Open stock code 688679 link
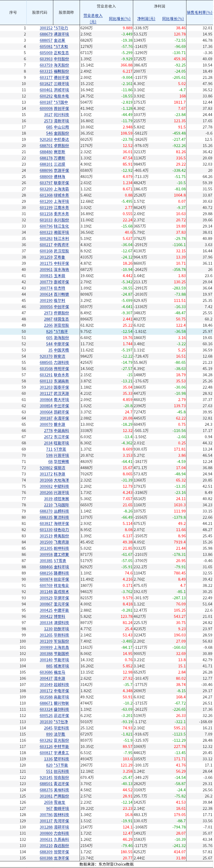The image size is (214, 868). tap(46, 34)
